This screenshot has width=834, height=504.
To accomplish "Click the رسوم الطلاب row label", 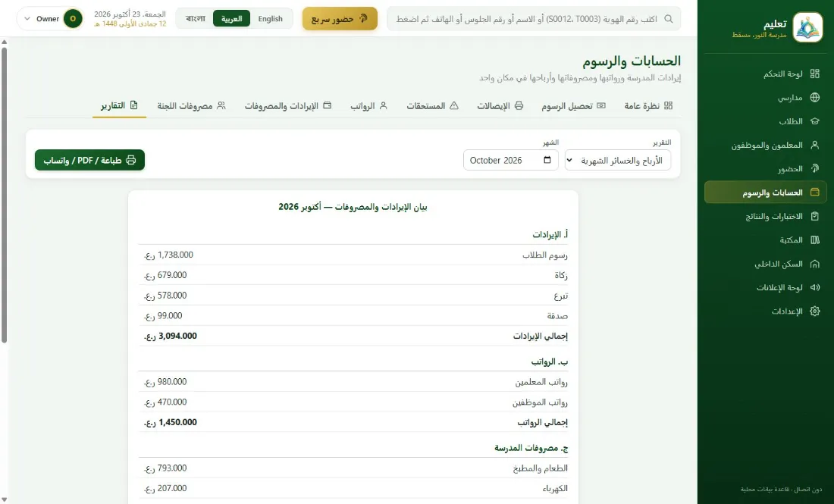I will pos(544,255).
